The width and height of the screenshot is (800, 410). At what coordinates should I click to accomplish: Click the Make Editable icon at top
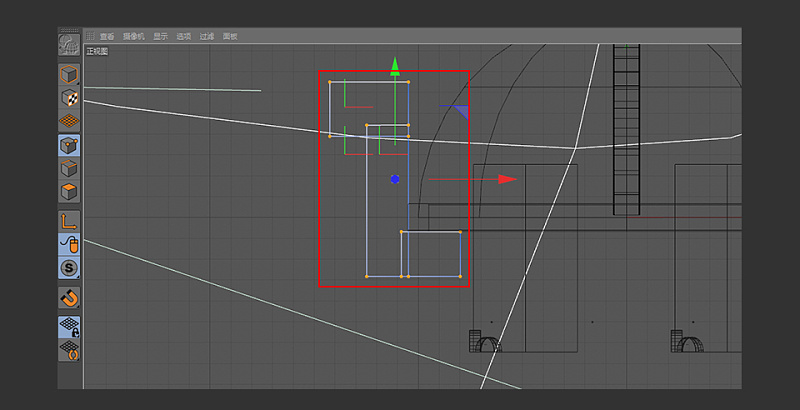point(69,45)
